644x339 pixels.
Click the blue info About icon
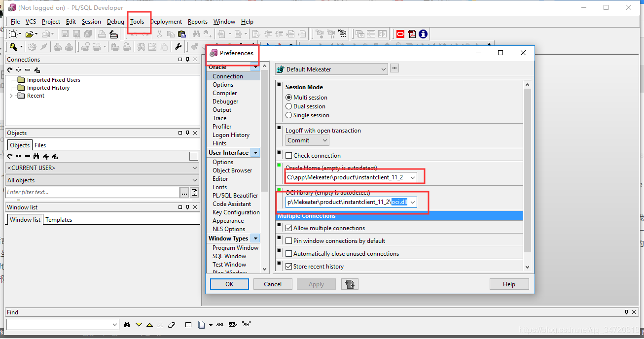click(x=423, y=34)
